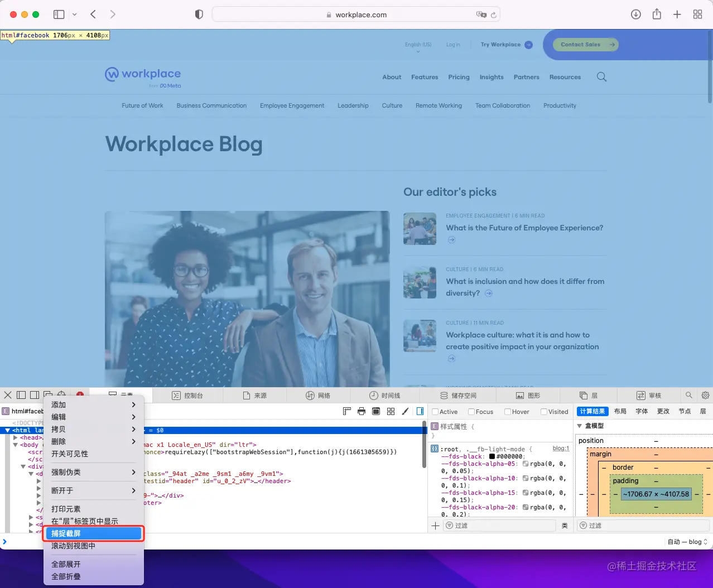713x588 pixels.
Task: Close the Web Inspector panel
Action: [8, 395]
